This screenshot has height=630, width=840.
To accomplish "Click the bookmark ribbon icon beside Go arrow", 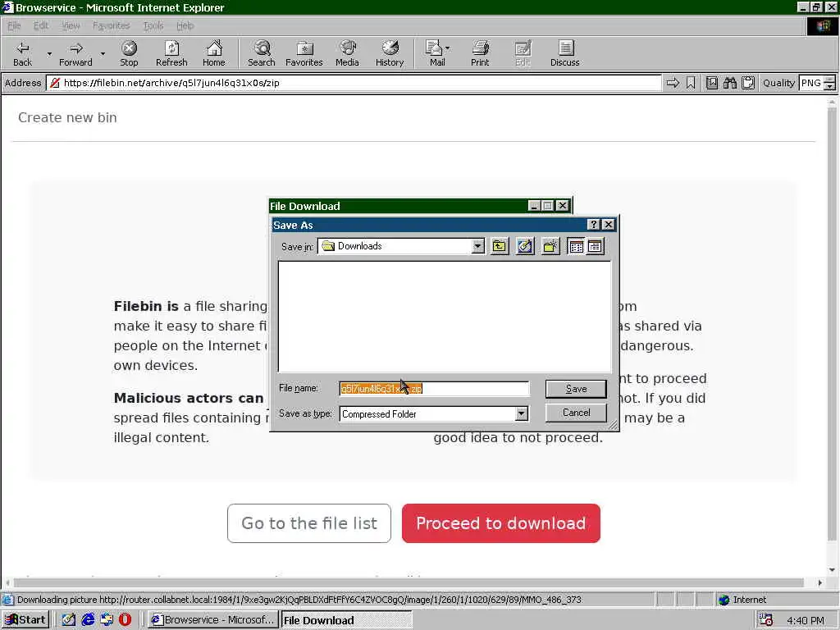I will click(x=691, y=83).
